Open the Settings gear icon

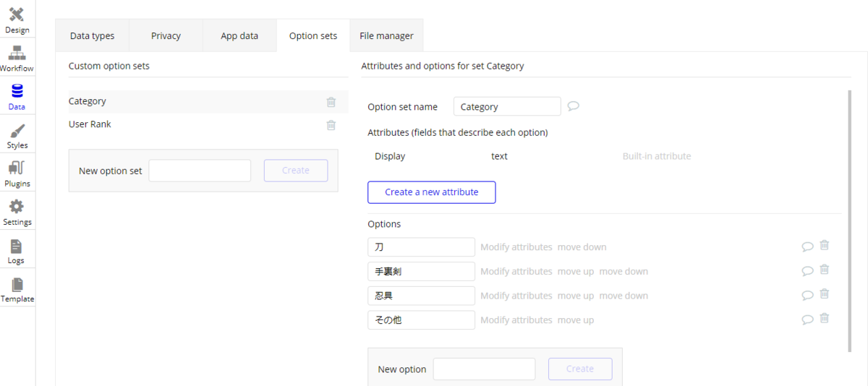tap(17, 207)
